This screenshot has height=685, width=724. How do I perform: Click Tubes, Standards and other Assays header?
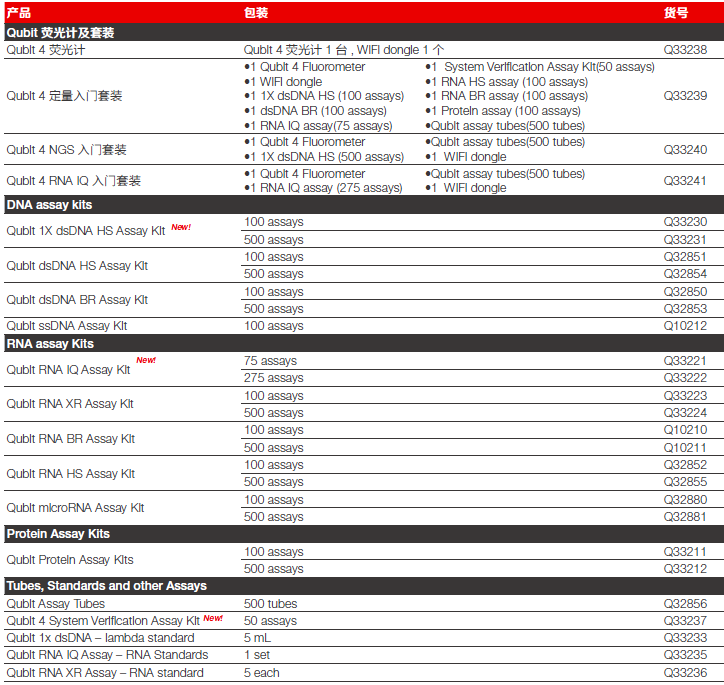pyautogui.click(x=107, y=586)
